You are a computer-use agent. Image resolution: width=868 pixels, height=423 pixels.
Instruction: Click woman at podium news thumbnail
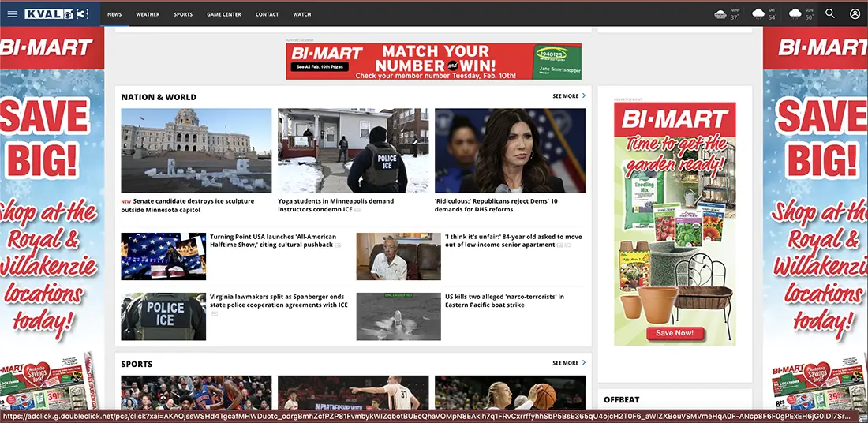(x=510, y=151)
